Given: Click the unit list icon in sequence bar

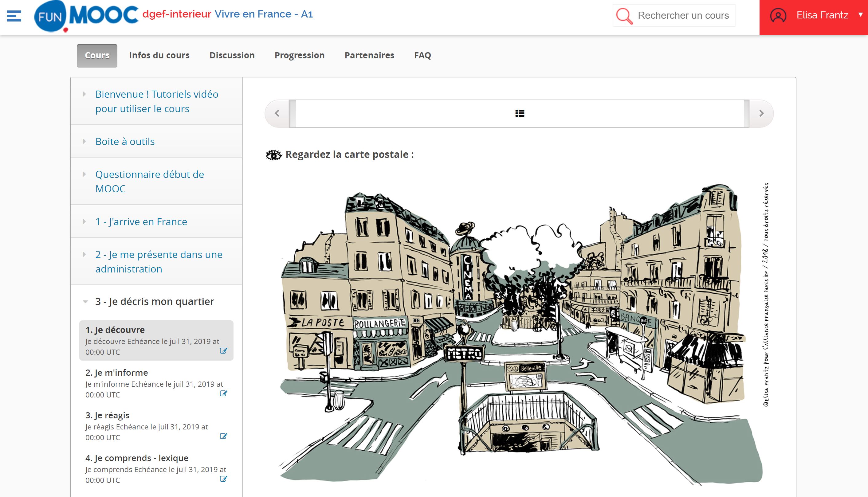Looking at the screenshot, I should (x=520, y=113).
